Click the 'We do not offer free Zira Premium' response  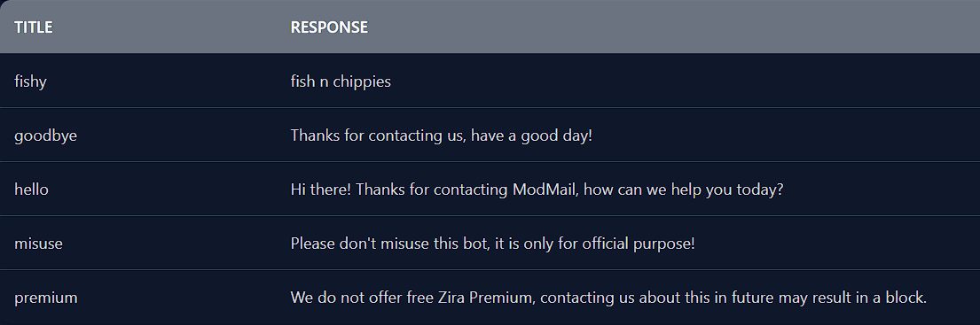tap(608, 298)
